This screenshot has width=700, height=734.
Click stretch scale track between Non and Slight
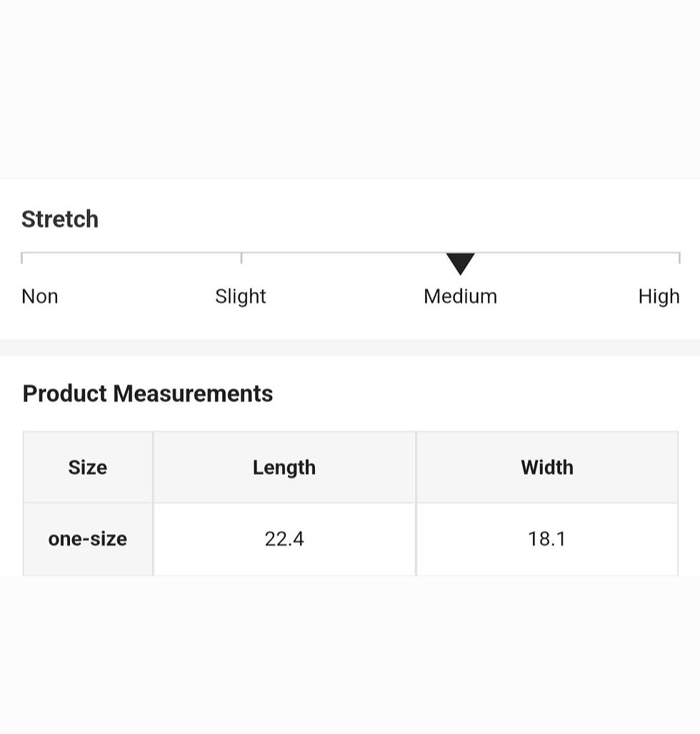point(131,253)
